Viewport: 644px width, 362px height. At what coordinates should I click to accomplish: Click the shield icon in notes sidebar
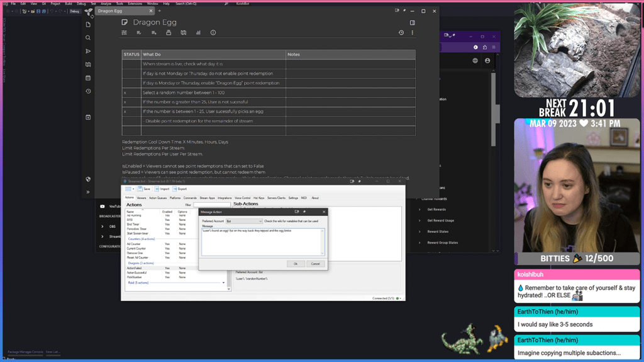[x=88, y=179]
